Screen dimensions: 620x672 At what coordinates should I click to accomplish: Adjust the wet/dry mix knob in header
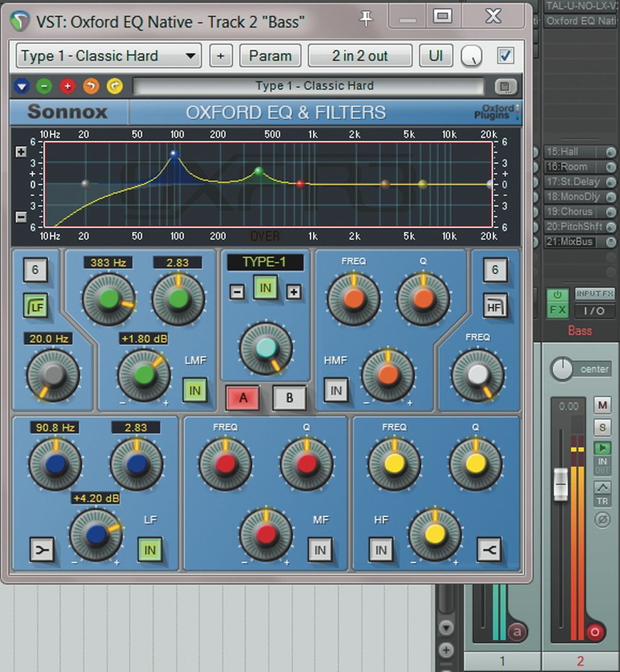tap(472, 56)
